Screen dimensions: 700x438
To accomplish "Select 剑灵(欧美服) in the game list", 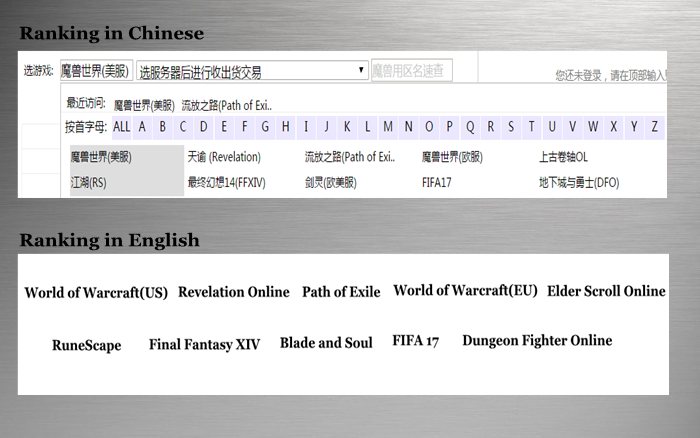I will pos(331,183).
